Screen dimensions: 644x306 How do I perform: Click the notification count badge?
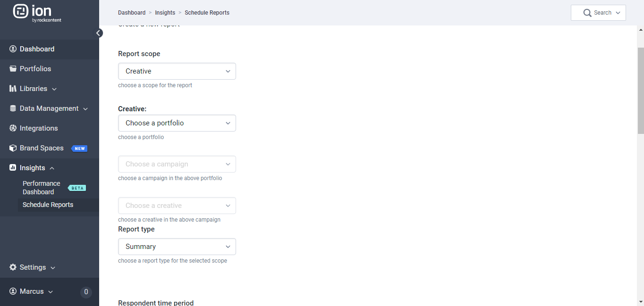(x=86, y=292)
